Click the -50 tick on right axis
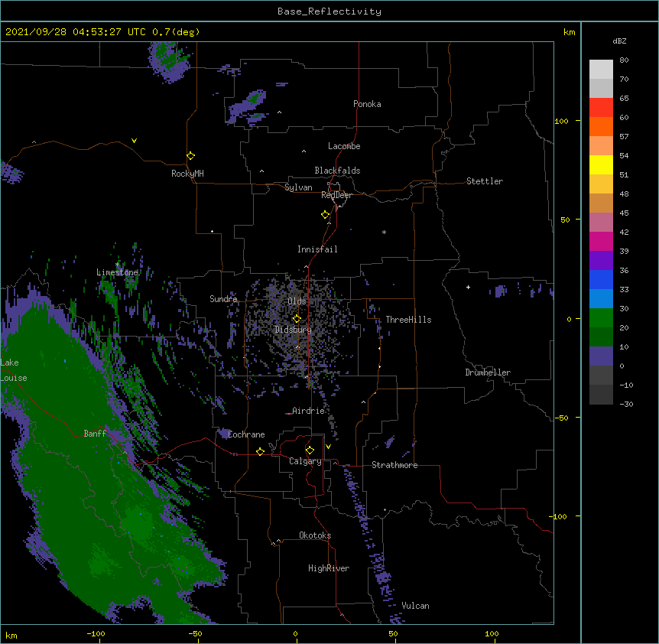 pyautogui.click(x=561, y=418)
